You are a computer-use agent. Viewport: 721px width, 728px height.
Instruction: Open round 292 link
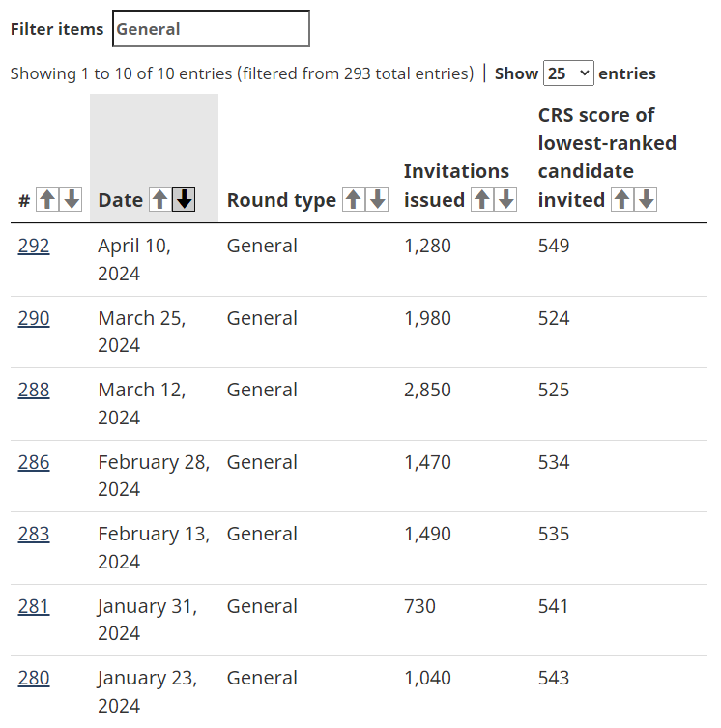(34, 247)
